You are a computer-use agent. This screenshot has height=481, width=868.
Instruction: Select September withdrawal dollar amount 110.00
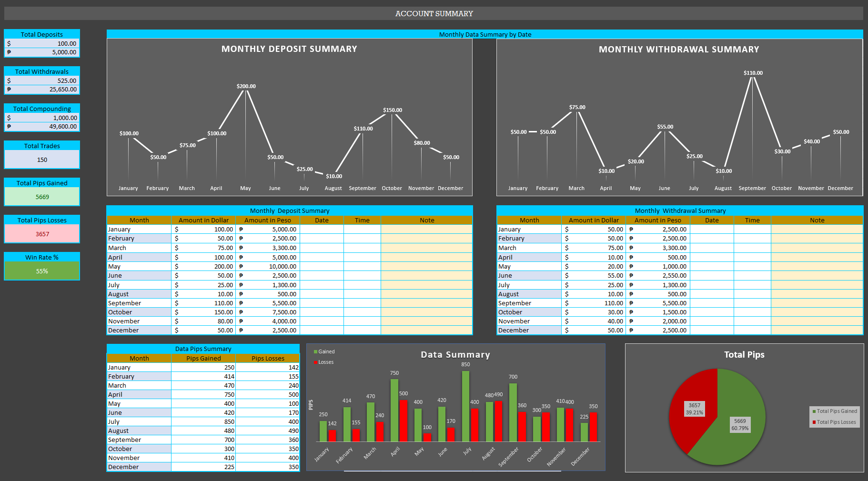coord(594,303)
